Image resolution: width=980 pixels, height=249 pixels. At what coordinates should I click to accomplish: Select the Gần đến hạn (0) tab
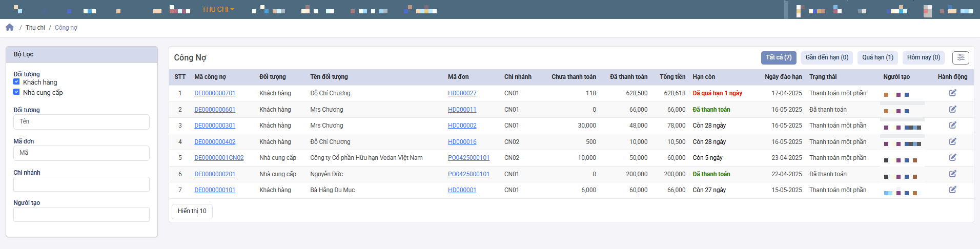pos(827,57)
